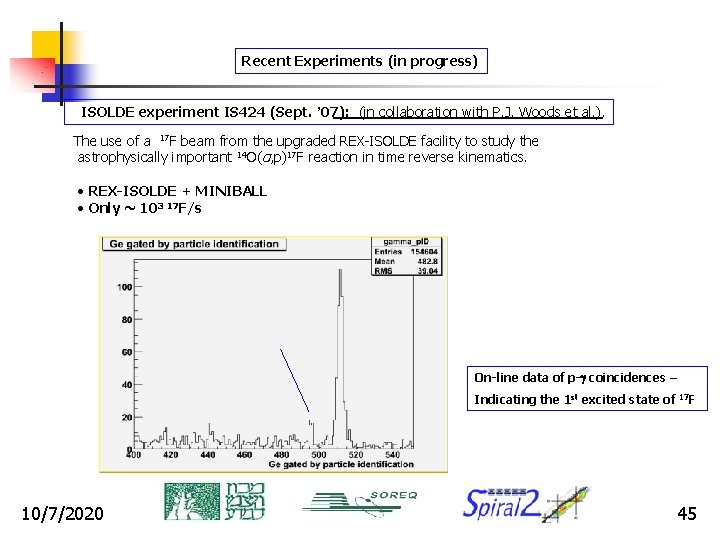Click the gamma_pID statistics box
Viewport: 720px width, 540px height.
[406, 256]
